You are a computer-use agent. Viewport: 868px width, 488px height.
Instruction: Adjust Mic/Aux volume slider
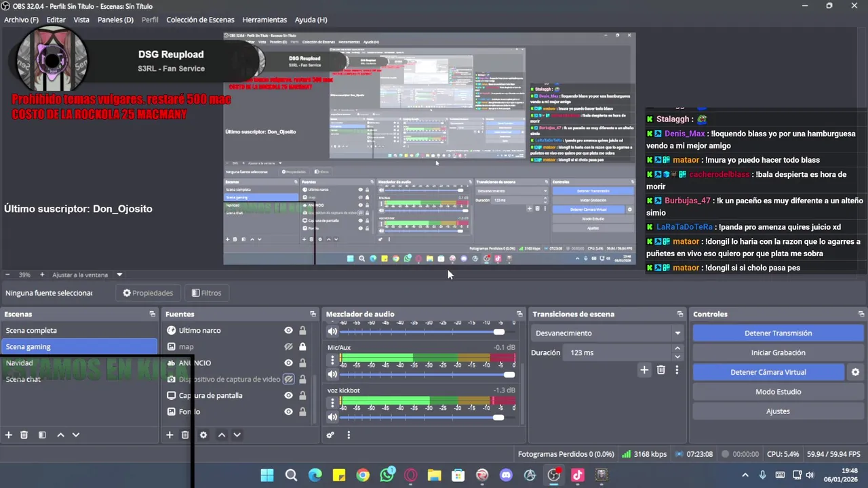(509, 374)
